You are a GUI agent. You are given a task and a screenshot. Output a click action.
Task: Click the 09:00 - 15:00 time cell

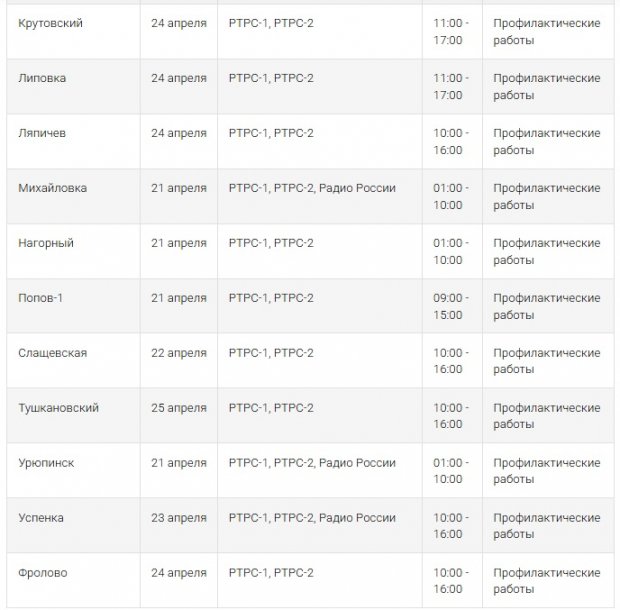[x=452, y=306]
